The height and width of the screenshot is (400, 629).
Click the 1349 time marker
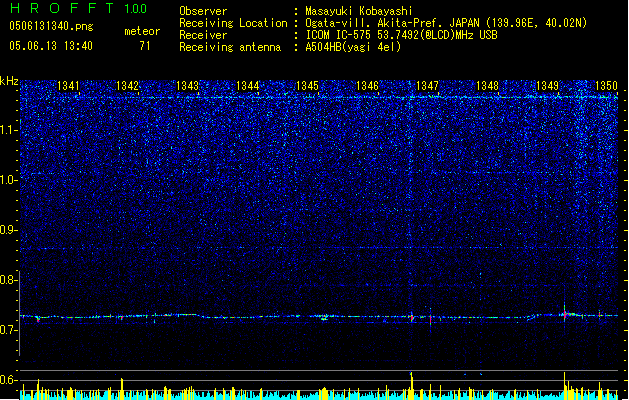tap(548, 86)
